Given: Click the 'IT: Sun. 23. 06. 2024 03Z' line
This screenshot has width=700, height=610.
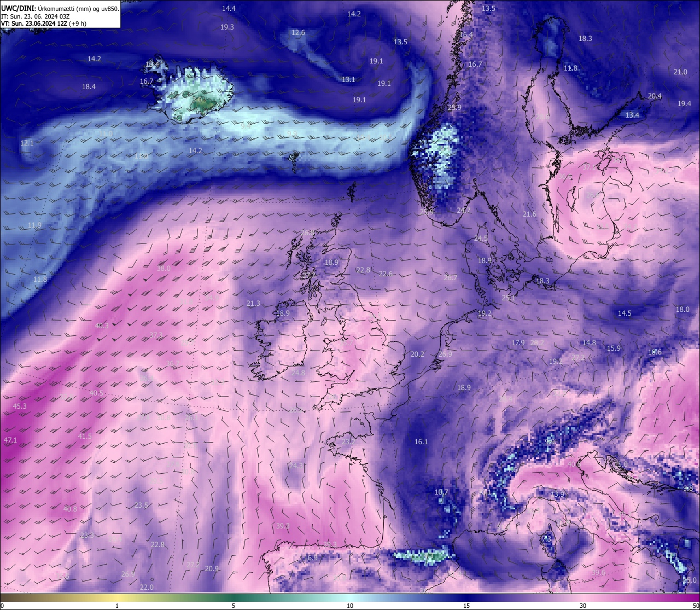Looking at the screenshot, I should (x=35, y=16).
